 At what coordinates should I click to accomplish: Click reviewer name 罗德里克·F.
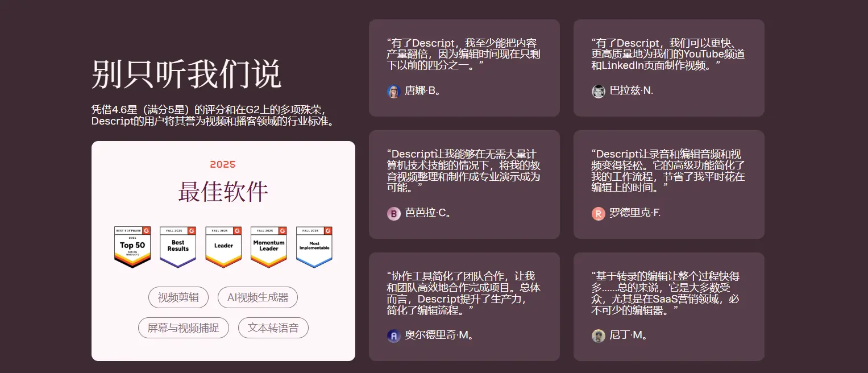coord(635,214)
